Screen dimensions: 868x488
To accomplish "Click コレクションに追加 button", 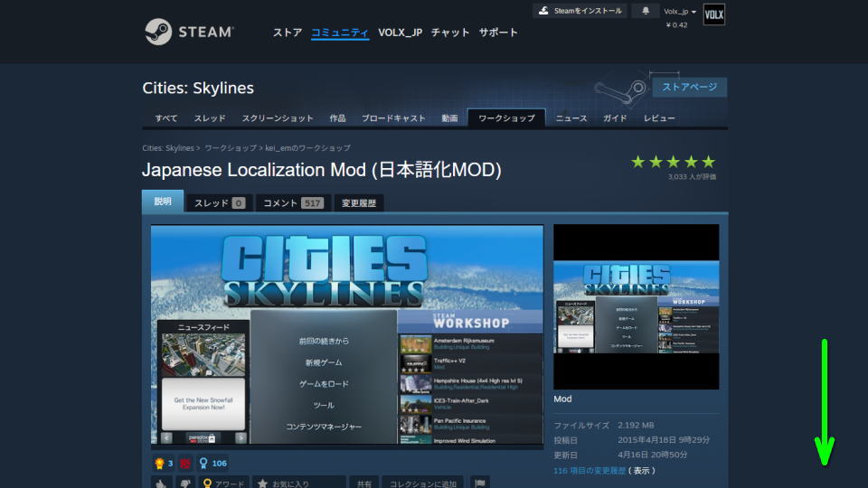I will [423, 483].
